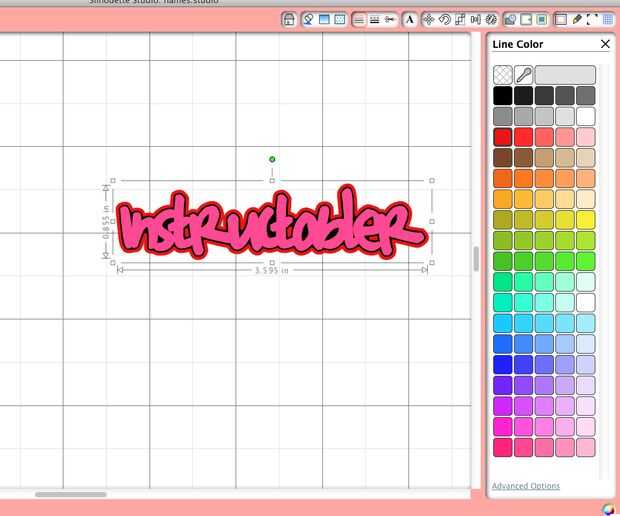Click the bottom-right selection handle
620x516 pixels.
tap(432, 263)
